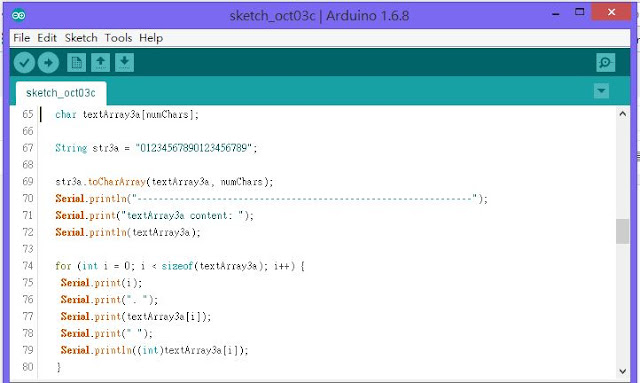Open the Sketch menu

click(81, 38)
